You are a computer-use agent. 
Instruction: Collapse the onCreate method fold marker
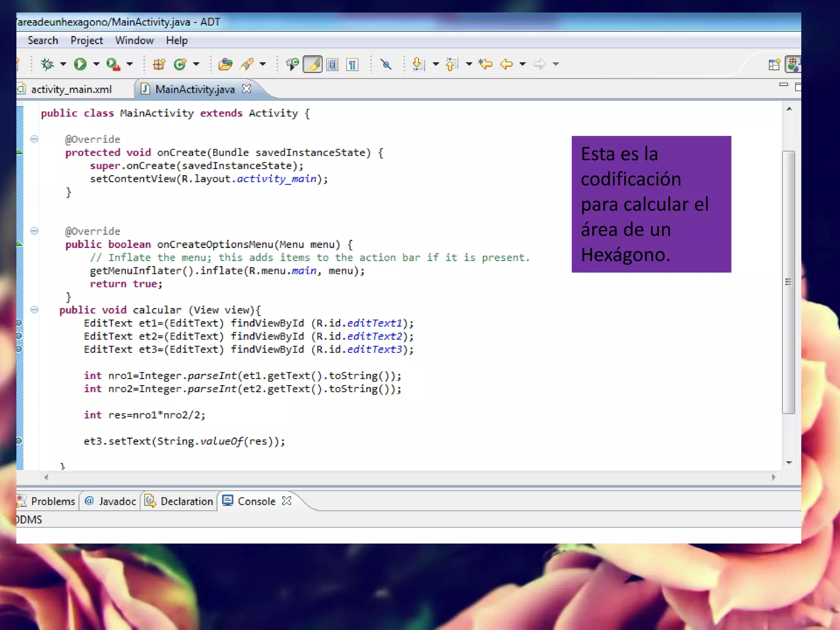(x=34, y=139)
